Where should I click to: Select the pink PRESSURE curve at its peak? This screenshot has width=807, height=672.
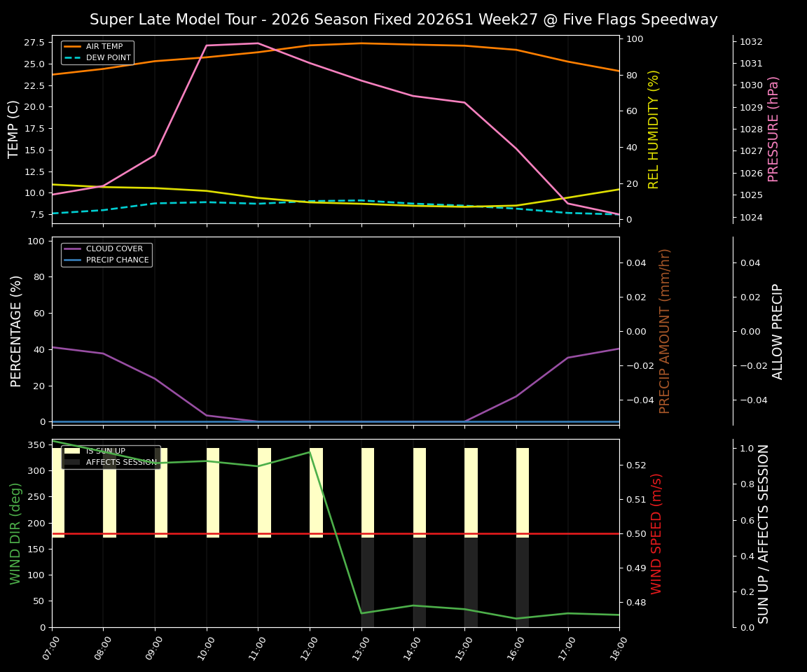[x=259, y=43]
